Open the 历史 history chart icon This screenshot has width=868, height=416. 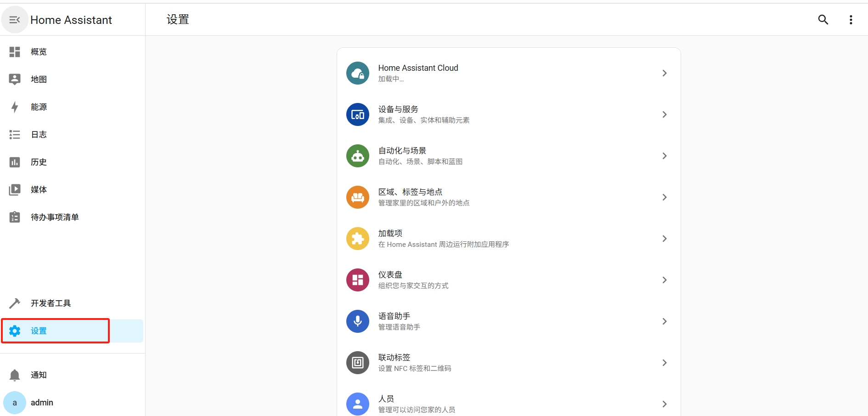(15, 162)
